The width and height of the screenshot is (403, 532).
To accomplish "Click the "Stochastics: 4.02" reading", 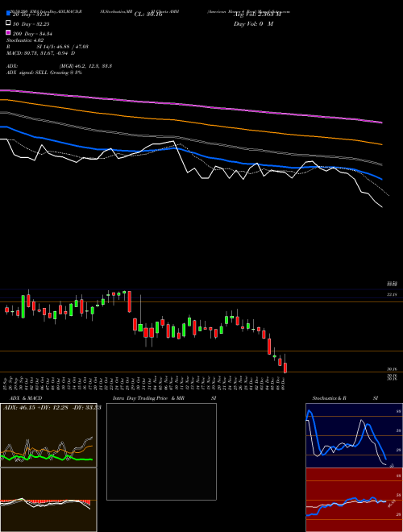I will click(25, 40).
